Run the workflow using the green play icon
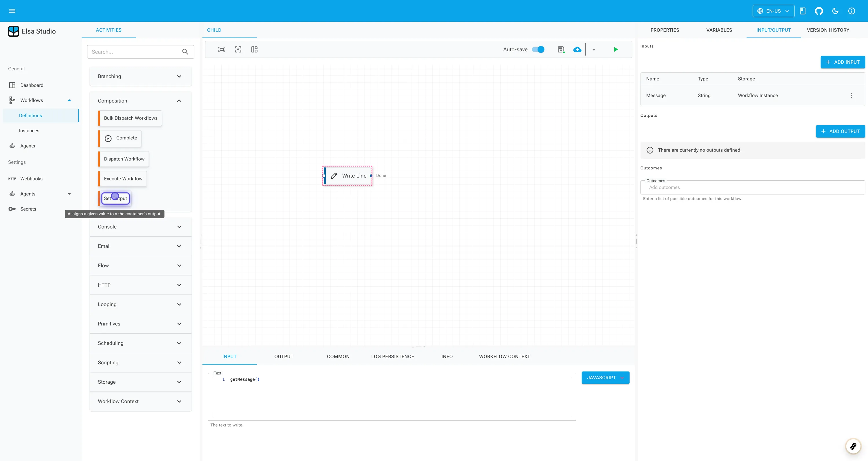 pyautogui.click(x=616, y=49)
